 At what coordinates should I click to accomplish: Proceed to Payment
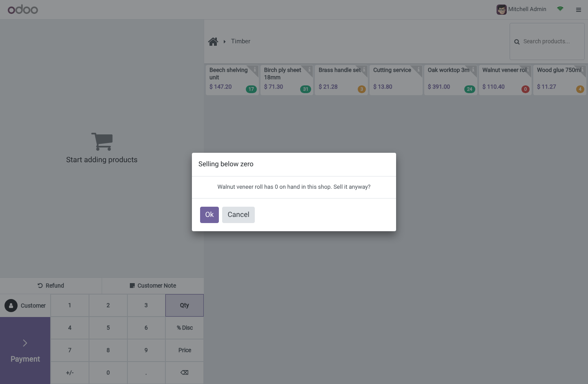point(25,351)
